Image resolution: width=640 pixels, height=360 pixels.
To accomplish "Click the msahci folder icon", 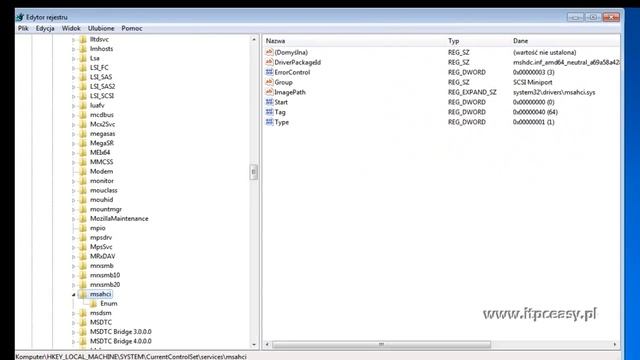I will point(83,294).
